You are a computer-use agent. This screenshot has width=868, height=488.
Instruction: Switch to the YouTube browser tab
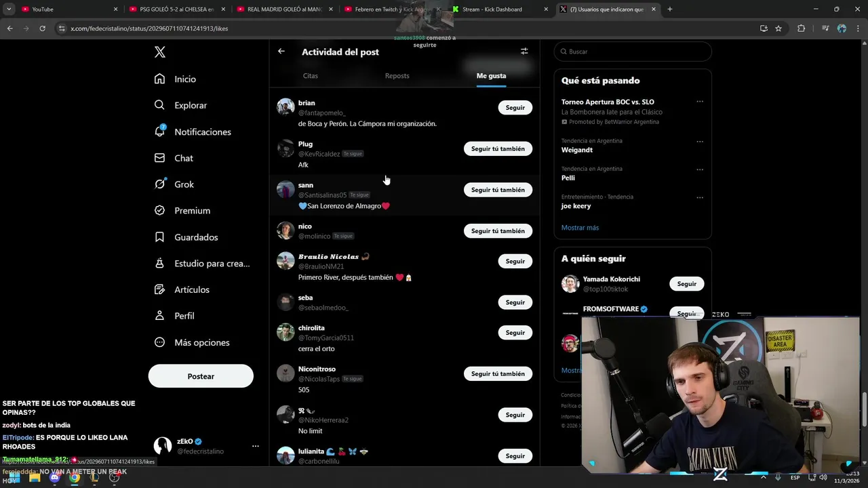[x=68, y=9]
